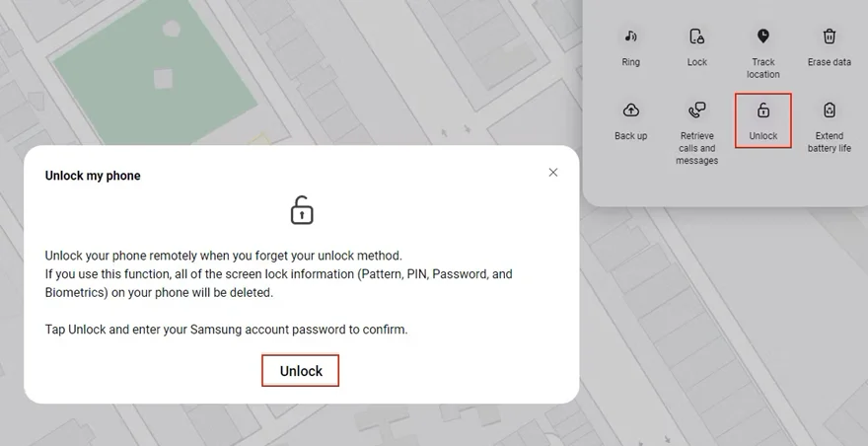Start Back up cloud icon
This screenshot has width=868, height=446.
click(x=630, y=110)
